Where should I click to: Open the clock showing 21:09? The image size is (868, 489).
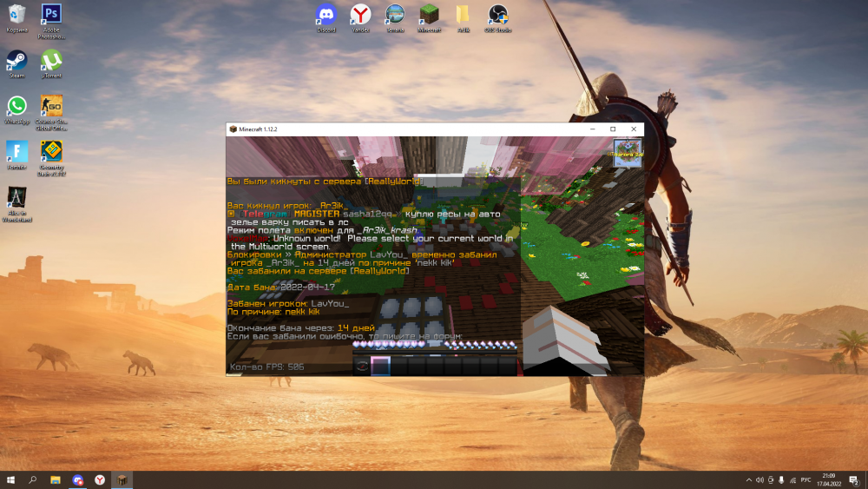click(x=829, y=480)
